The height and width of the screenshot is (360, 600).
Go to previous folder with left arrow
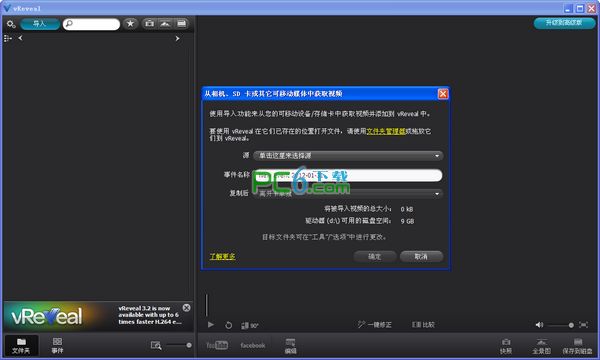click(x=20, y=38)
